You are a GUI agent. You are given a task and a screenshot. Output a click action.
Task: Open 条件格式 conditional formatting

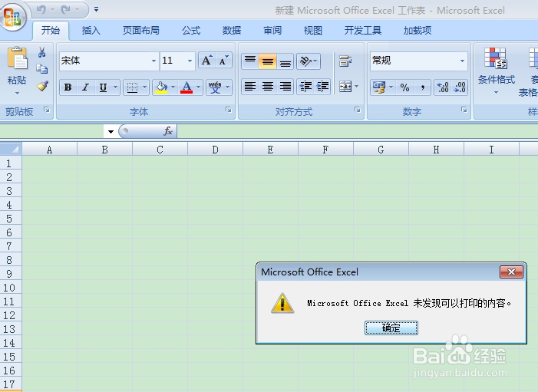pyautogui.click(x=496, y=71)
